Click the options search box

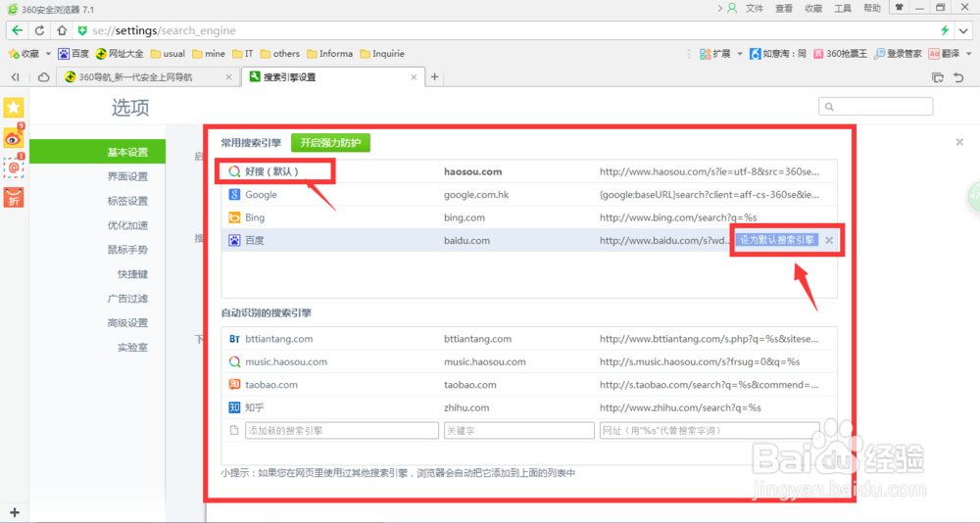click(x=875, y=106)
